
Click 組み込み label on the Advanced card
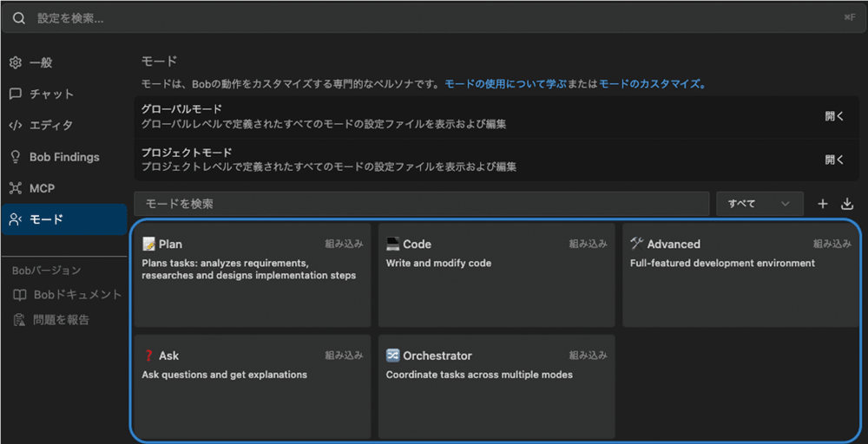[x=832, y=244]
